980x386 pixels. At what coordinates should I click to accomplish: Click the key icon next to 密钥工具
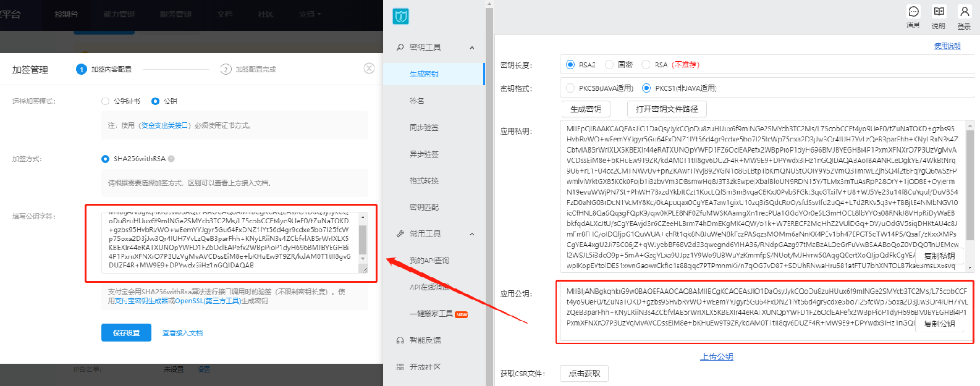pos(400,47)
